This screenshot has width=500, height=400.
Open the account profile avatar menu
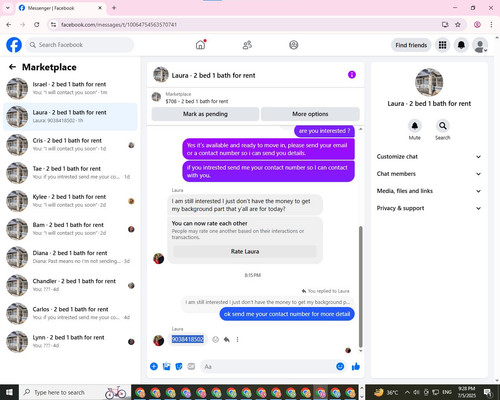point(480,45)
